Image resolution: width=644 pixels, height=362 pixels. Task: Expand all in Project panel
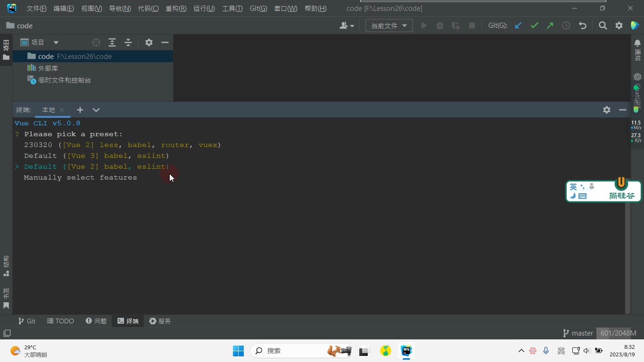pyautogui.click(x=112, y=42)
